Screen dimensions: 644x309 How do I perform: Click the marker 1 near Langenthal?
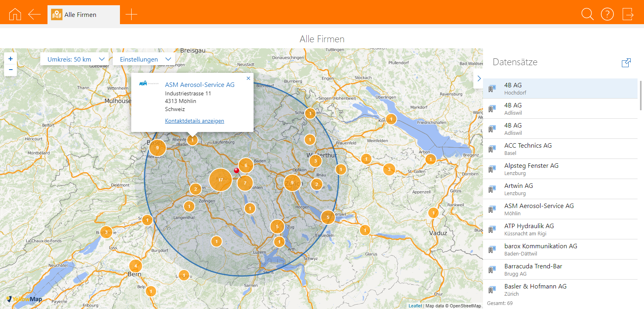[189, 206]
